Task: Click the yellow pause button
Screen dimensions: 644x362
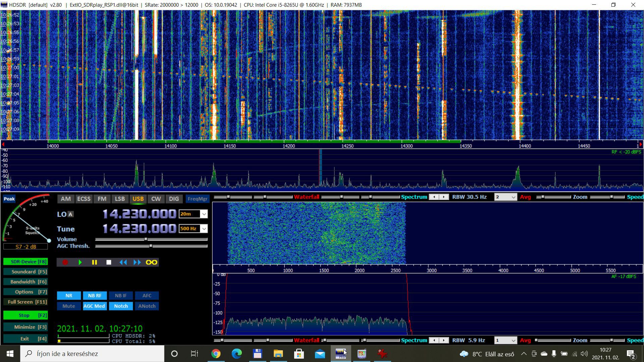Action: [x=94, y=262]
